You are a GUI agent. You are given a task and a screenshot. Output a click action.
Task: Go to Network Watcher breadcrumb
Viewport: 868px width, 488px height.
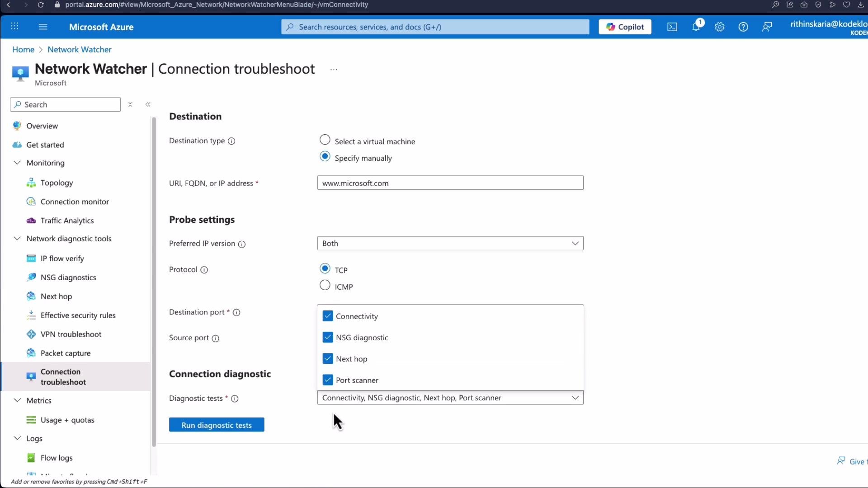pyautogui.click(x=80, y=50)
